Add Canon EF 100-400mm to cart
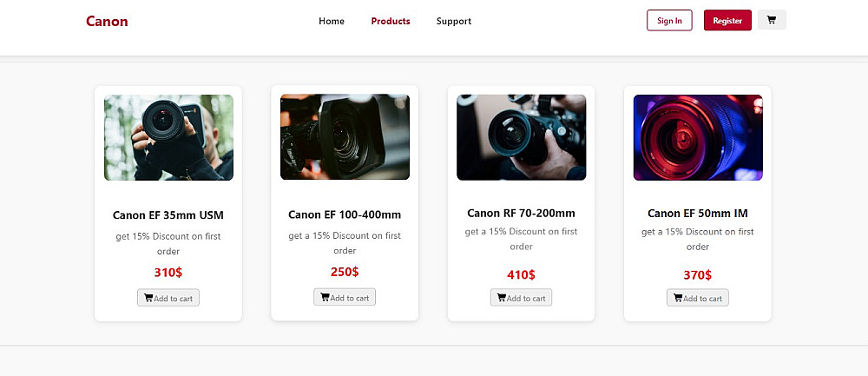The height and width of the screenshot is (376, 868). [x=345, y=297]
